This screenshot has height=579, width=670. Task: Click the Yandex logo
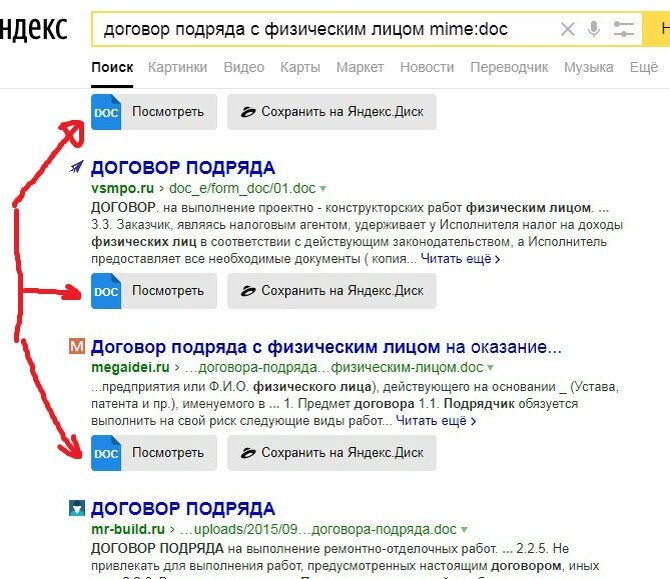(34, 28)
